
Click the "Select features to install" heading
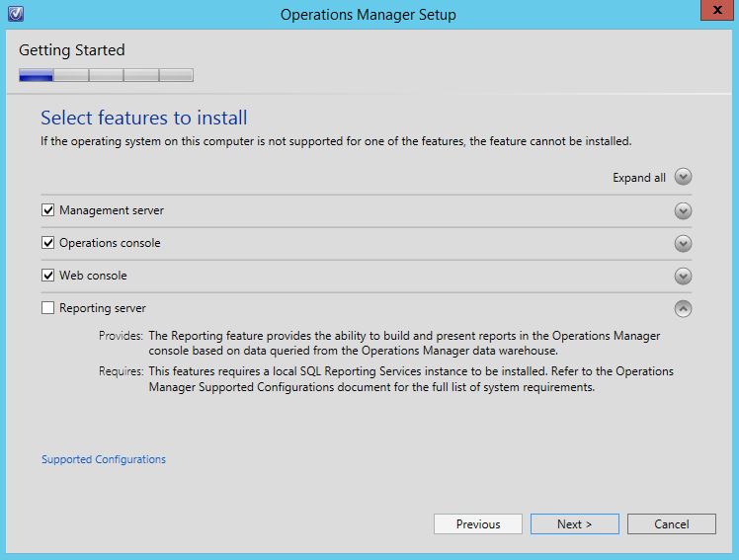[x=143, y=119]
